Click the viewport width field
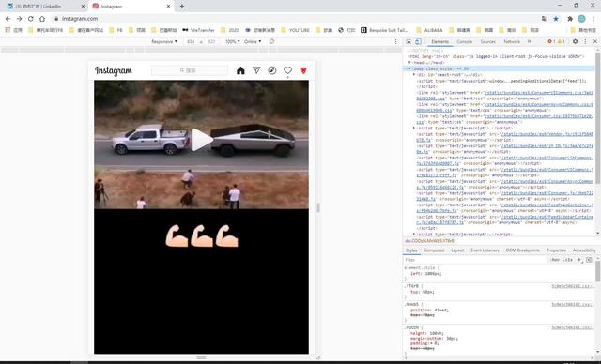Screen dimensions: 601x364 [191, 41]
